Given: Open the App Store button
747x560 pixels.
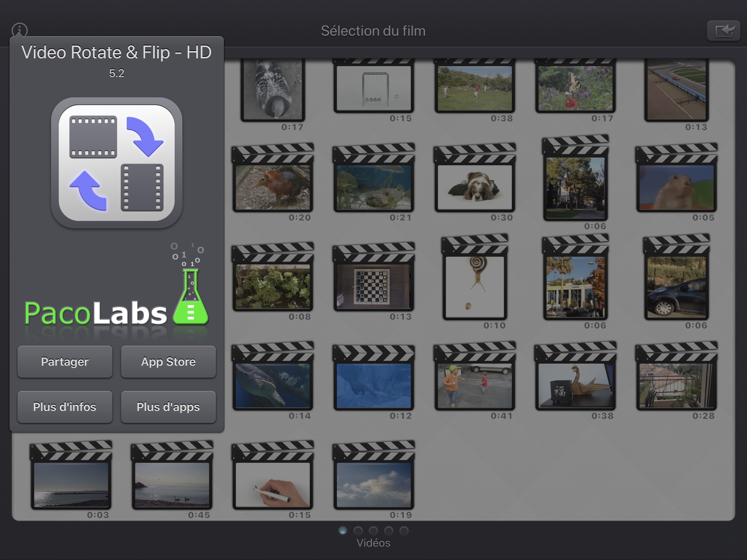Looking at the screenshot, I should (168, 362).
